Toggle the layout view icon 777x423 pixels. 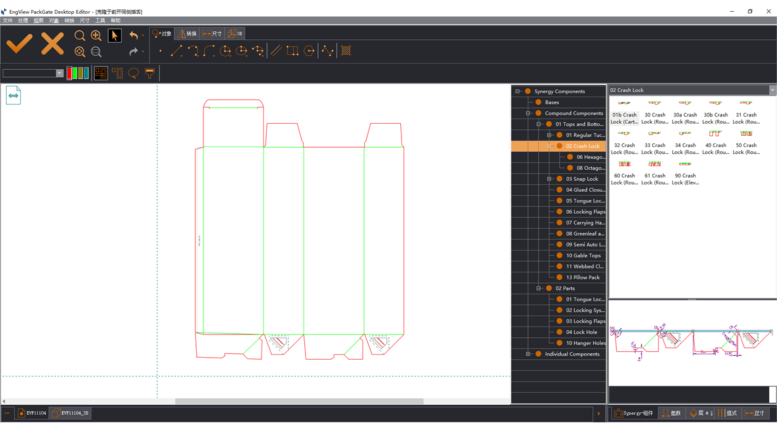click(x=101, y=73)
